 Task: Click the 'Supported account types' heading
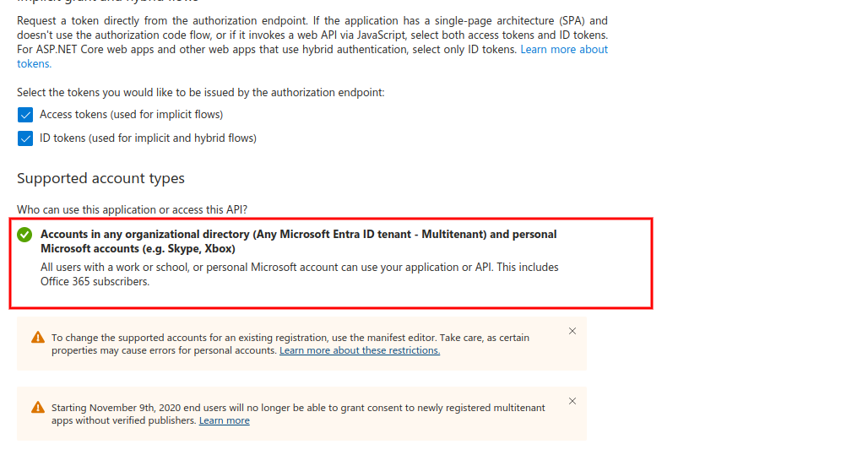coord(100,178)
